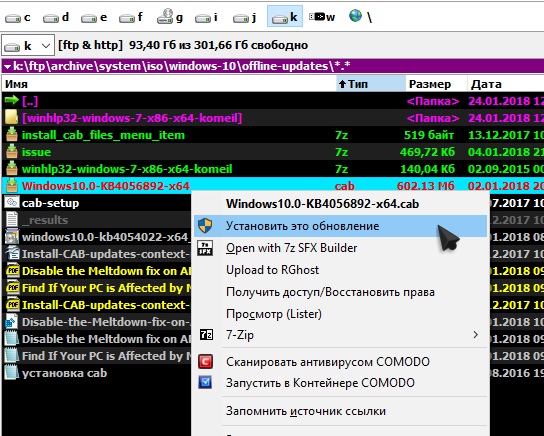Sort file list by Дата column

point(505,84)
